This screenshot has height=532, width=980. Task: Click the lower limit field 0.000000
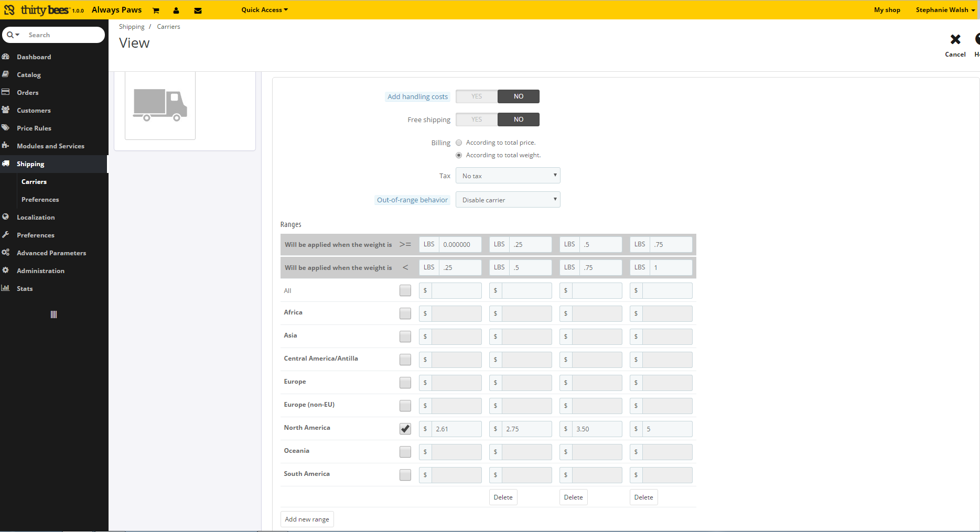460,244
